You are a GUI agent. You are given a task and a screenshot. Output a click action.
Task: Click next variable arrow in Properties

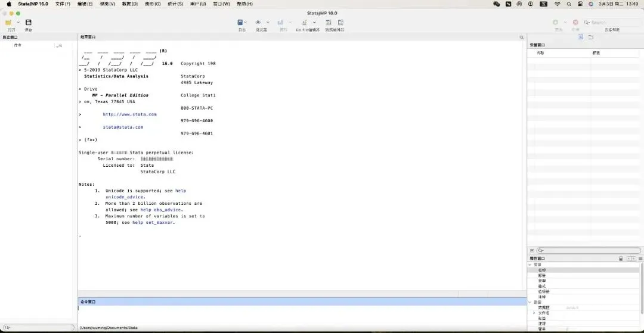[x=634, y=259]
